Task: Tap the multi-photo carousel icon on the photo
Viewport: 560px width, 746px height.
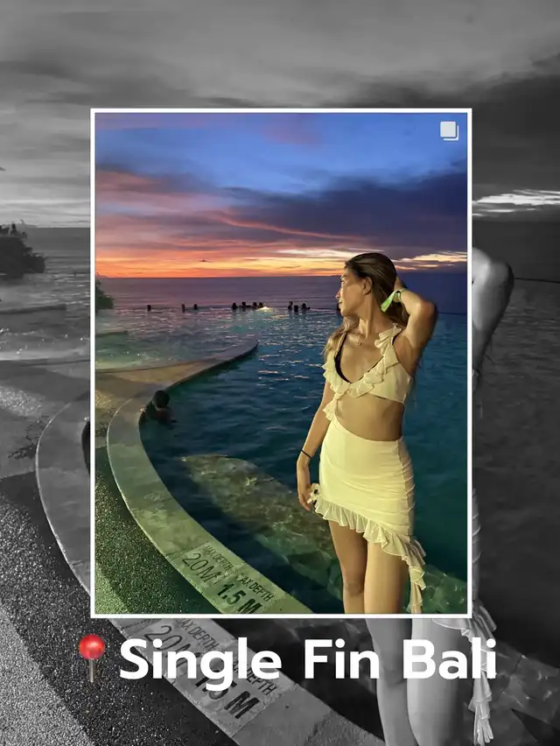Action: coord(449,130)
